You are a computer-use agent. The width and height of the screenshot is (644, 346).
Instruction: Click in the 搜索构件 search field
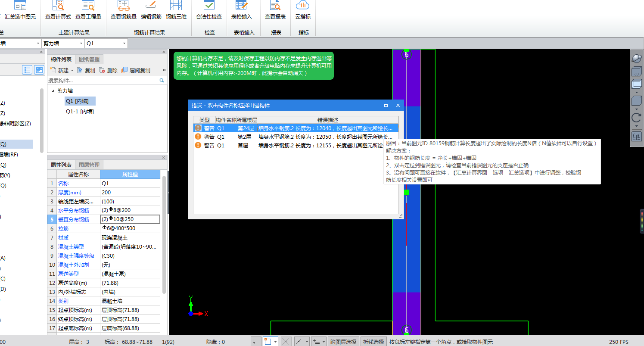103,81
